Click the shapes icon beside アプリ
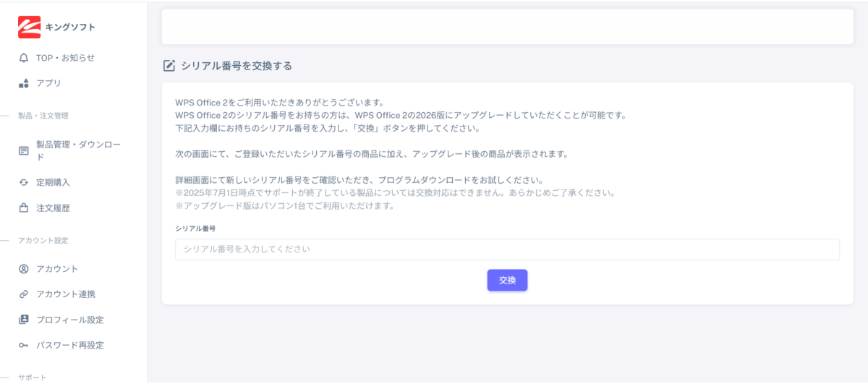Viewport: 868px width, 384px height. (x=24, y=83)
